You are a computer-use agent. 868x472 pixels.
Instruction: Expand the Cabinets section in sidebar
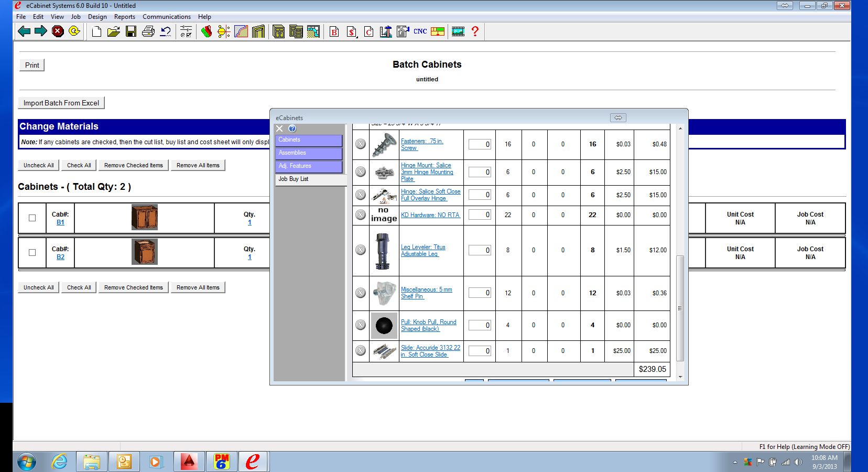point(309,140)
